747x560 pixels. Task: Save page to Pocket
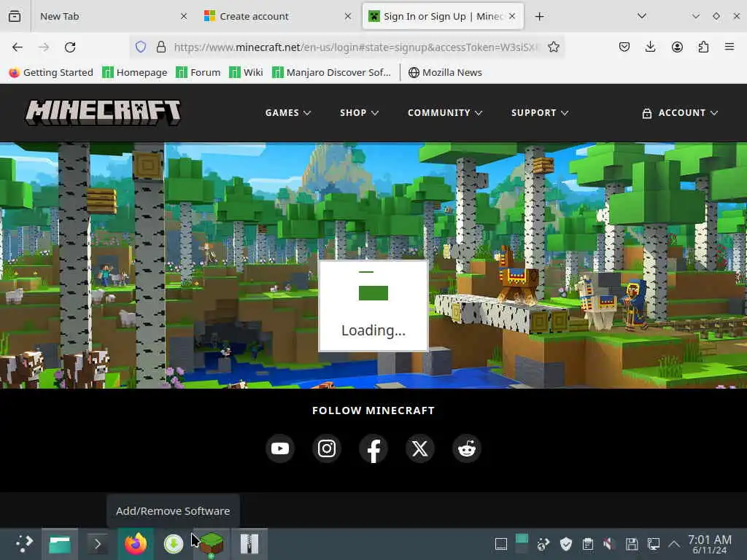(624, 47)
